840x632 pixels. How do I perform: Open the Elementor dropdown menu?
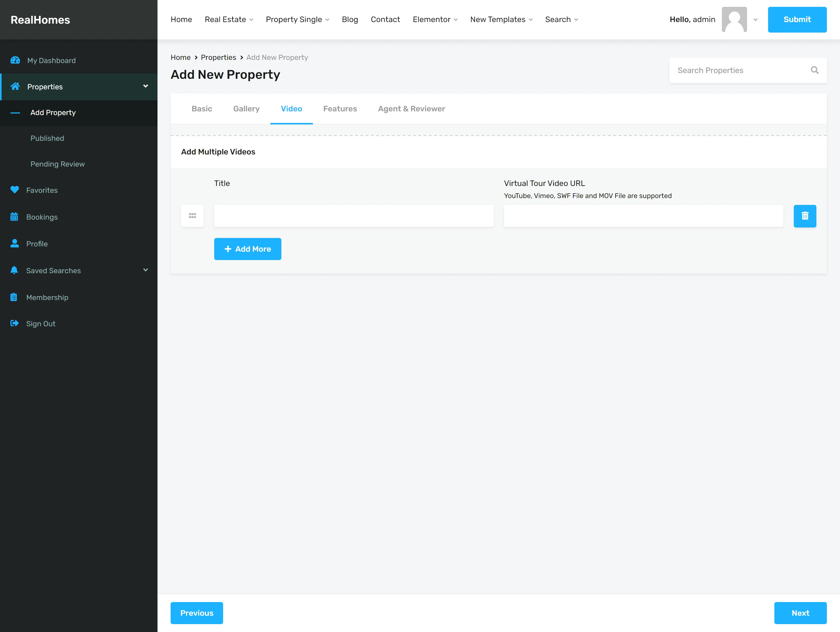[x=435, y=19]
